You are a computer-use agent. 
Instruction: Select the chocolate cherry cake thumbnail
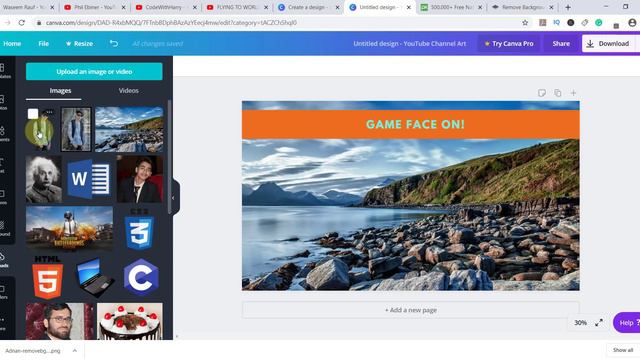pos(130,321)
